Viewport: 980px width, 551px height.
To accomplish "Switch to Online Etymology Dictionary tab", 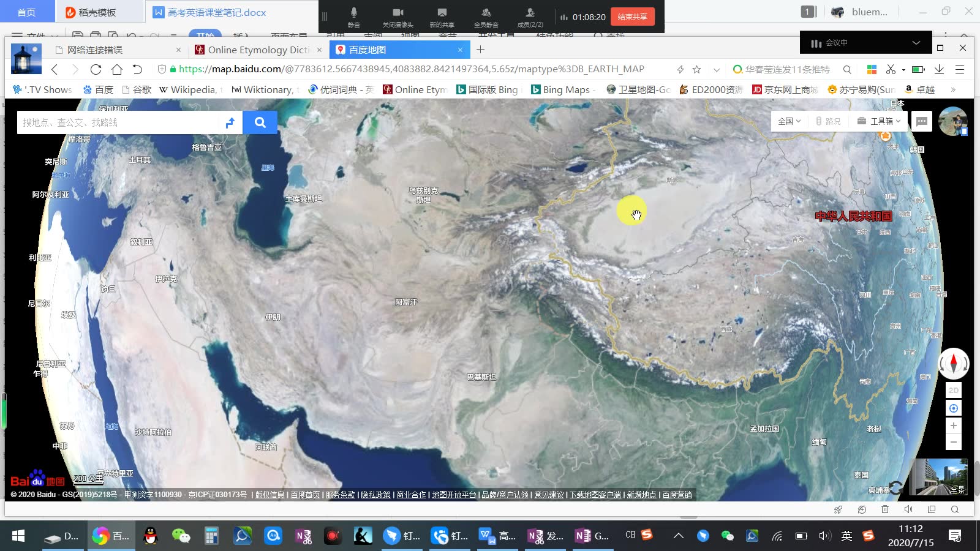I will 258,50.
